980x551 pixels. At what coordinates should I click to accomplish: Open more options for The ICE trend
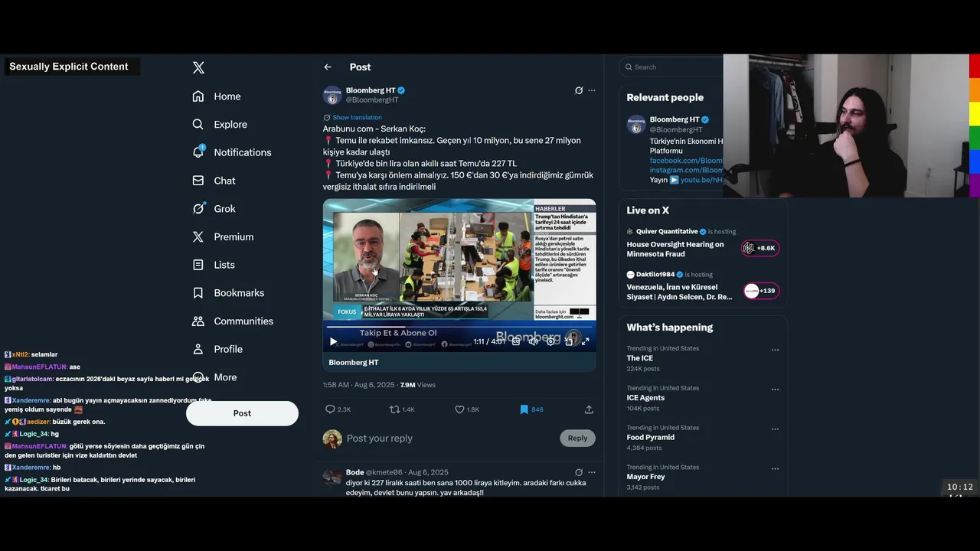pos(775,350)
